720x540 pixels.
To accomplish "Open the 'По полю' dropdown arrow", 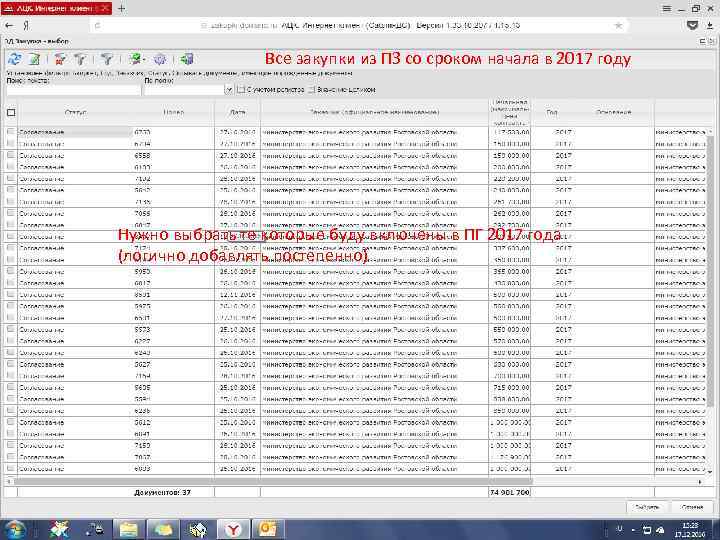I will tap(229, 90).
